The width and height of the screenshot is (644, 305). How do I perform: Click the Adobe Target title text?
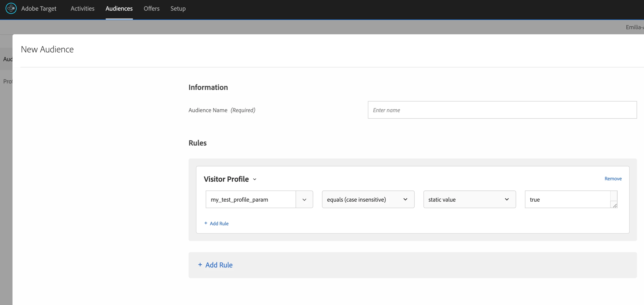pos(39,9)
